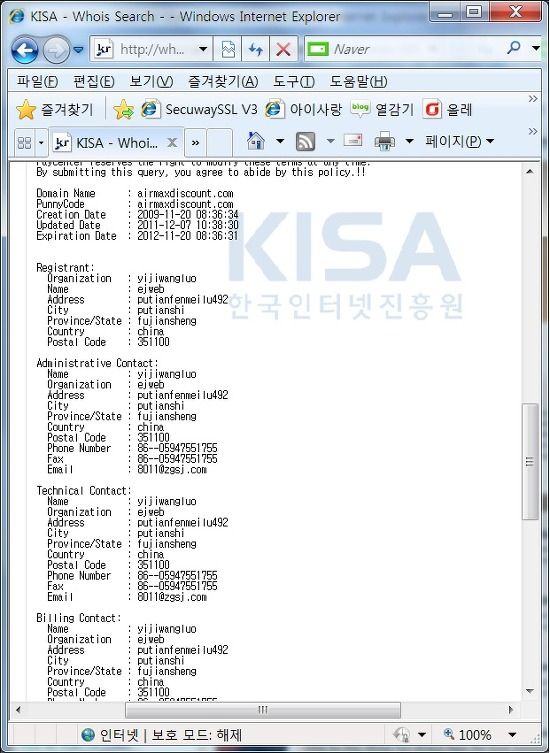Open the search provider dropdown arrow
The height and width of the screenshot is (753, 550).
(x=536, y=48)
